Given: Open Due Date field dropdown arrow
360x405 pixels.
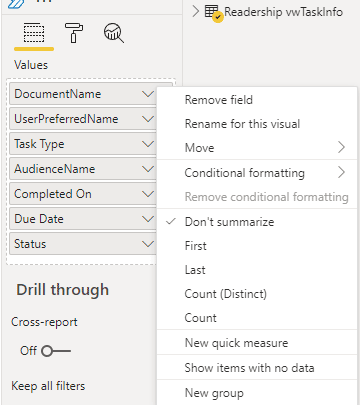Looking at the screenshot, I should pyautogui.click(x=148, y=219).
